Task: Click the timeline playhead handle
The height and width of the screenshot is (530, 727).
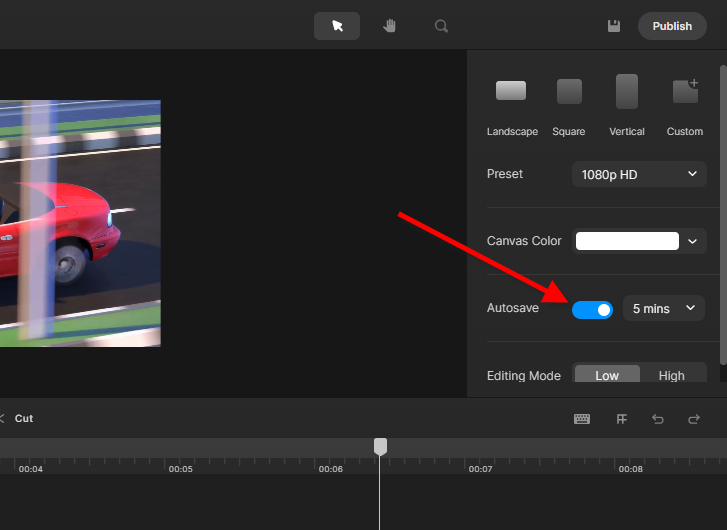Action: 380,446
